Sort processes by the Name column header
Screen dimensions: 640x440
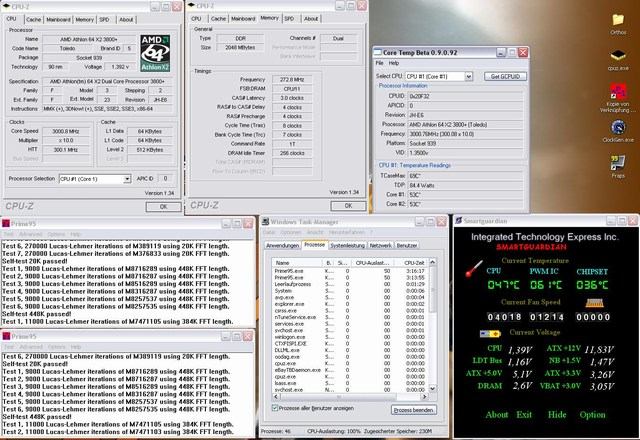coord(298,263)
